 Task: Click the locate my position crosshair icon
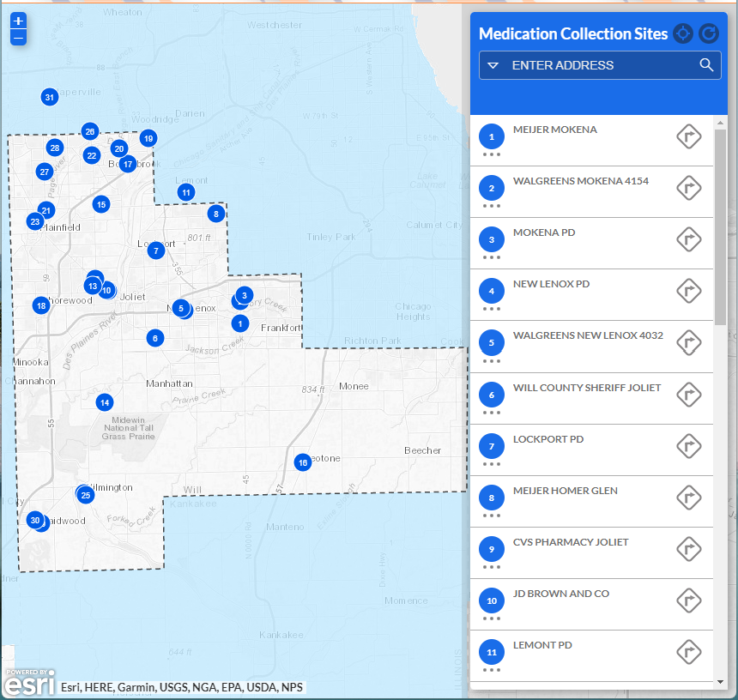click(682, 33)
